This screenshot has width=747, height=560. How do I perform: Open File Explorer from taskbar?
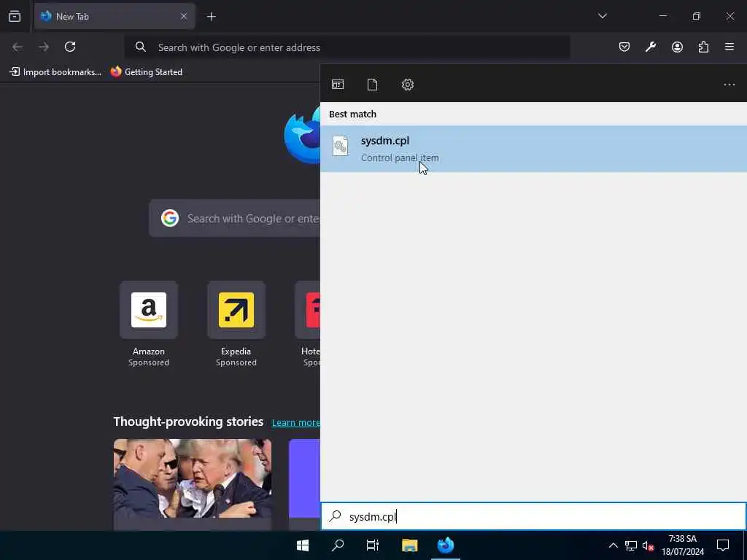(x=410, y=545)
